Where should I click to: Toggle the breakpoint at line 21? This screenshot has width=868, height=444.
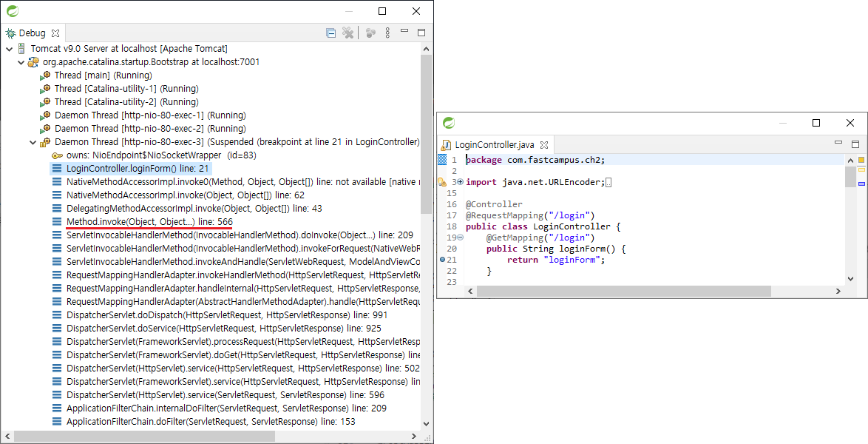point(442,260)
